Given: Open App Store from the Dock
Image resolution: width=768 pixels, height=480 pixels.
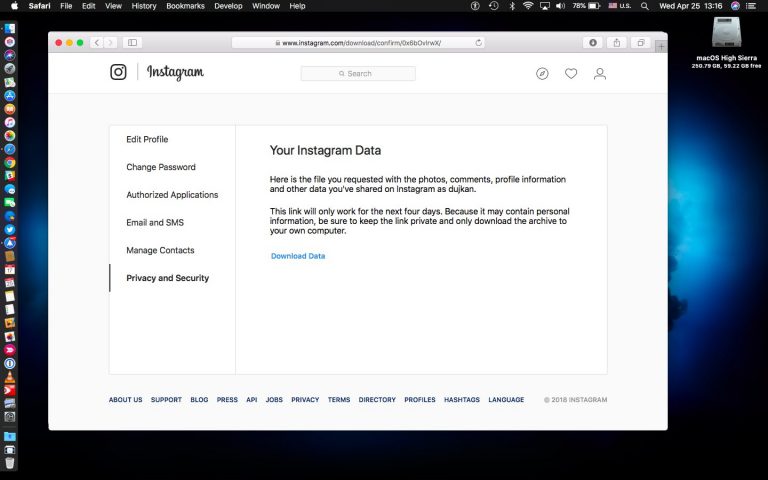Looking at the screenshot, I should tap(10, 96).
